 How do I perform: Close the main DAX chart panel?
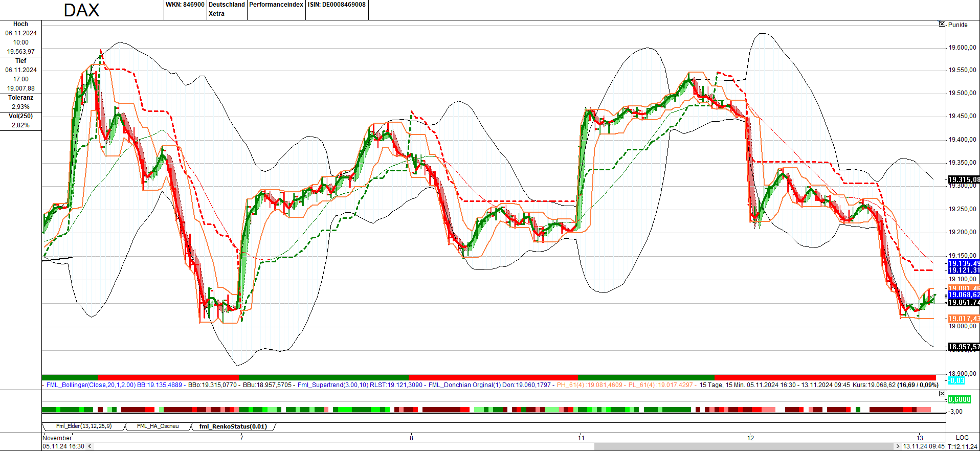(942, 24)
